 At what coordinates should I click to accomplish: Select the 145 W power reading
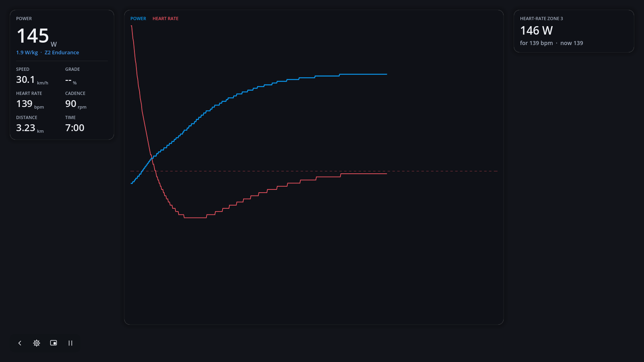[37, 37]
